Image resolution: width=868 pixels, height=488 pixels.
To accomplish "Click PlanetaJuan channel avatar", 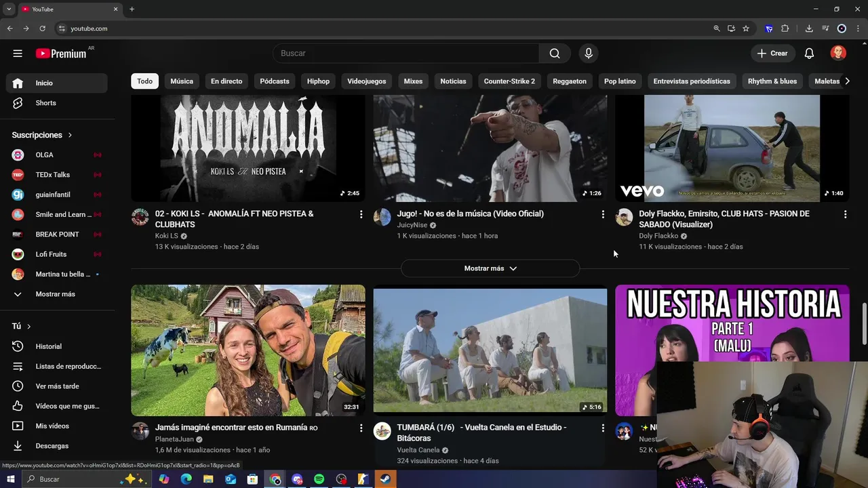I will pos(140,431).
